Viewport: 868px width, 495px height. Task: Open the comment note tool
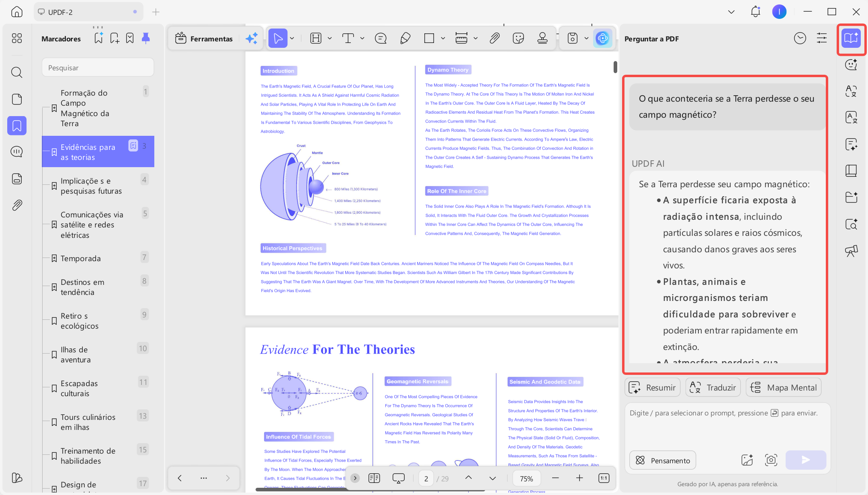tap(381, 39)
